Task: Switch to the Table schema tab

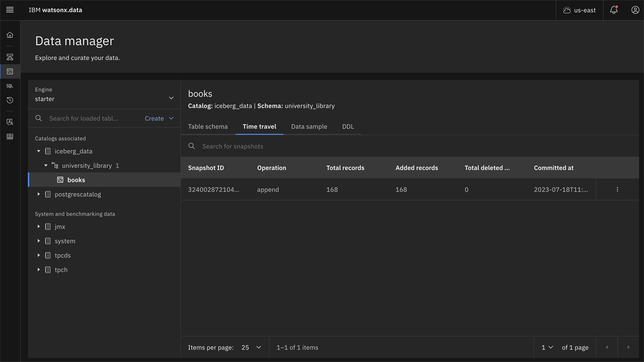Action: 208,127
